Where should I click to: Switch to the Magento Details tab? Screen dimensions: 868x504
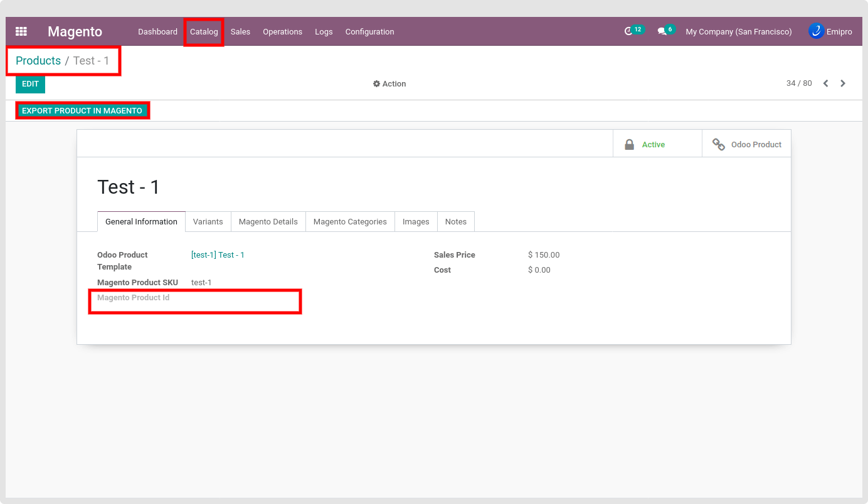tap(268, 221)
